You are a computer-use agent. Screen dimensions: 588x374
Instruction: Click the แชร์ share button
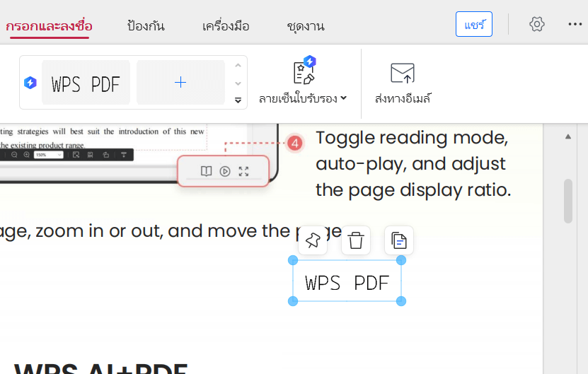(x=474, y=24)
